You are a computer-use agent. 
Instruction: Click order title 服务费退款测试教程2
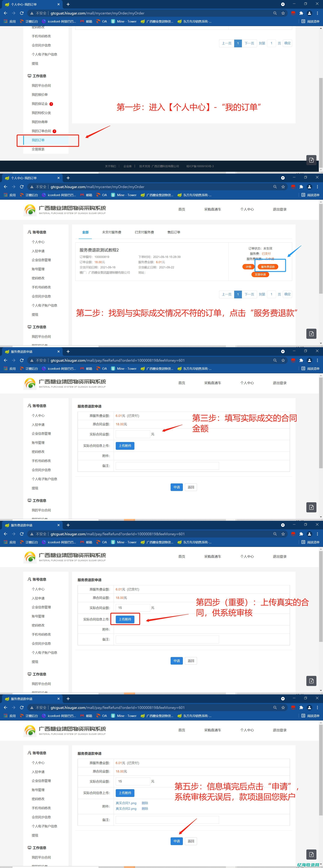click(99, 250)
